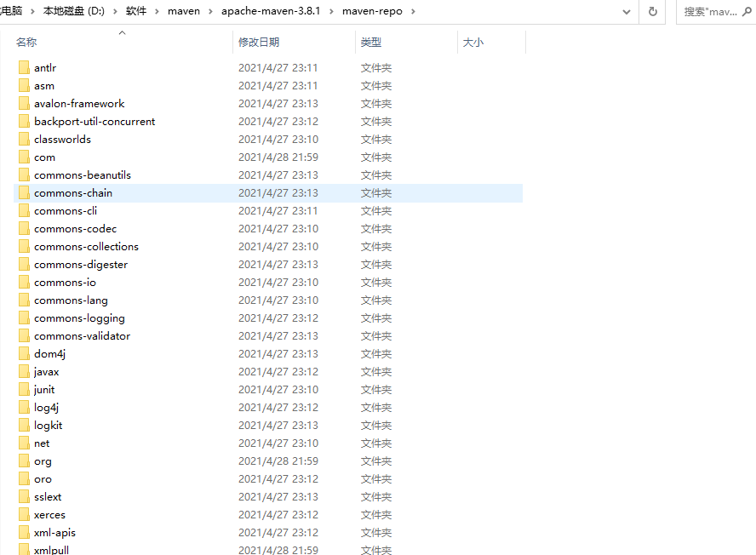Sort files by 大小 column header

(473, 43)
